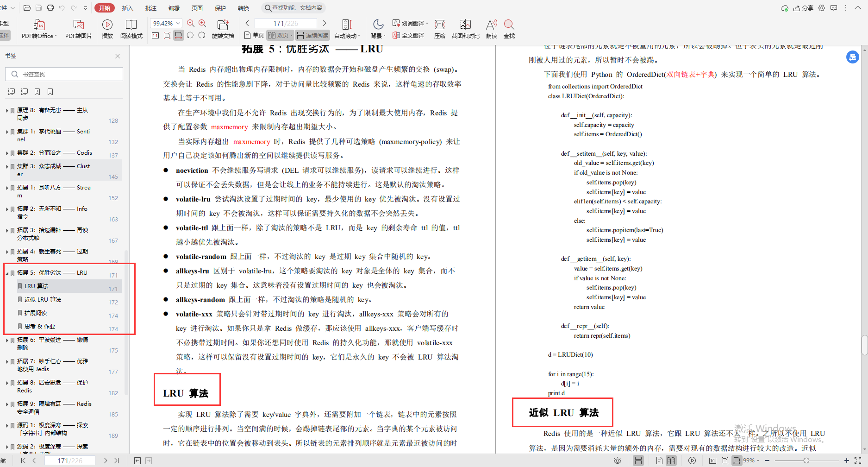Click the ribbon page number field 171/226

click(x=286, y=23)
